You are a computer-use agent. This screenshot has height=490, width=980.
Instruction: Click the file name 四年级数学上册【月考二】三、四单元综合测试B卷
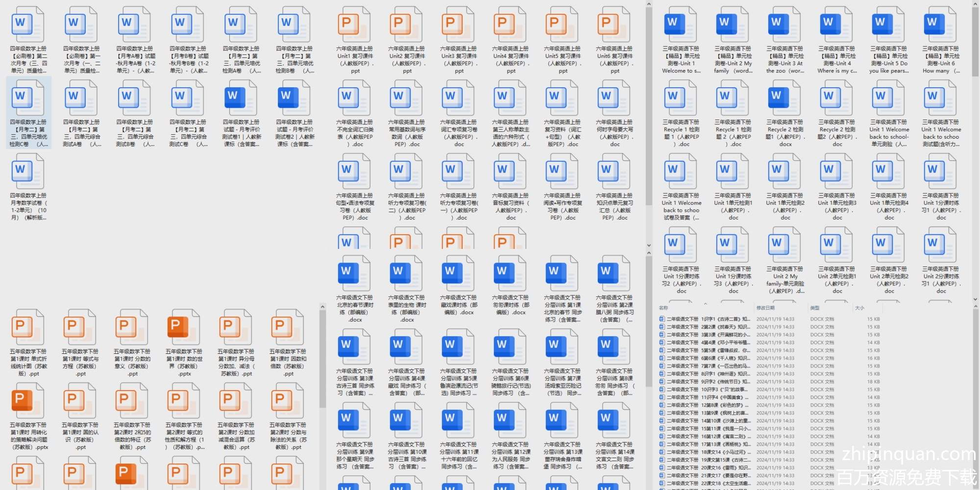tap(135, 133)
